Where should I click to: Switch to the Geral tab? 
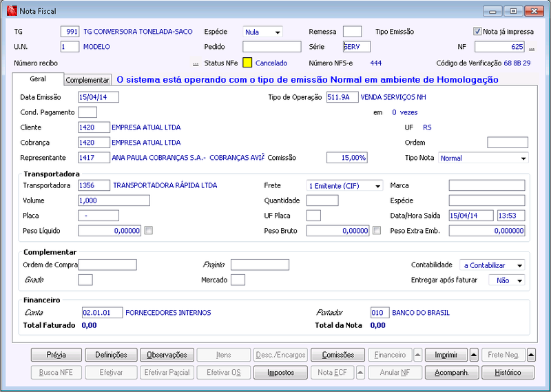[38, 79]
